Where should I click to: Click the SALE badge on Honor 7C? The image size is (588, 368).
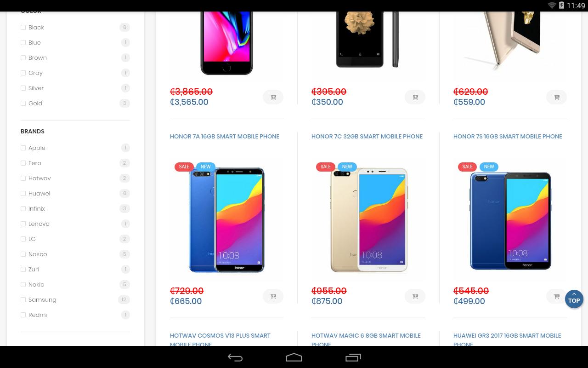click(x=326, y=167)
